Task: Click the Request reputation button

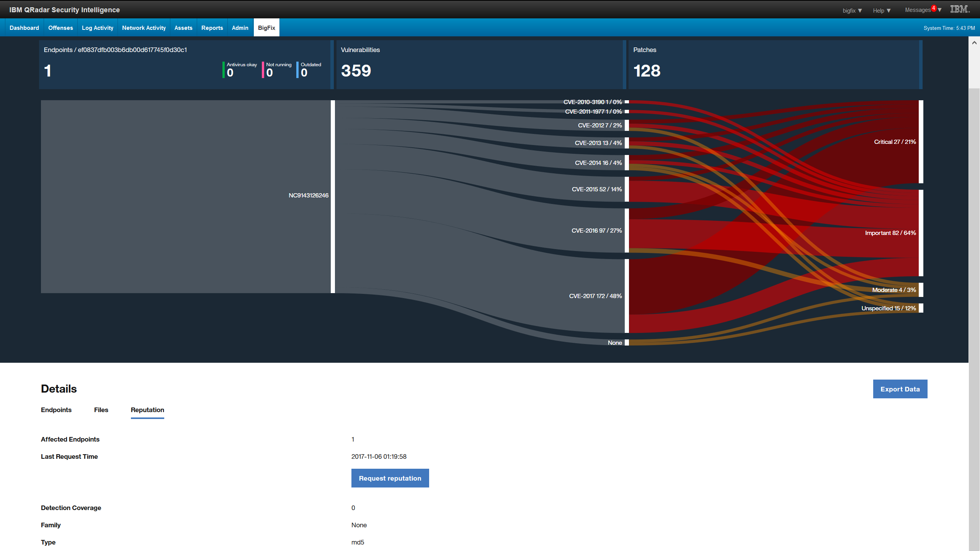Action: [390, 478]
